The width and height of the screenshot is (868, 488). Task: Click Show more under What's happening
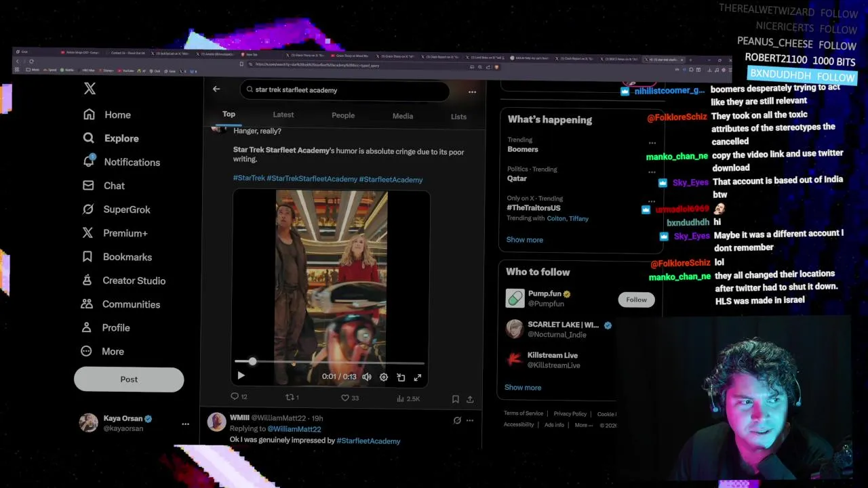[x=524, y=239]
